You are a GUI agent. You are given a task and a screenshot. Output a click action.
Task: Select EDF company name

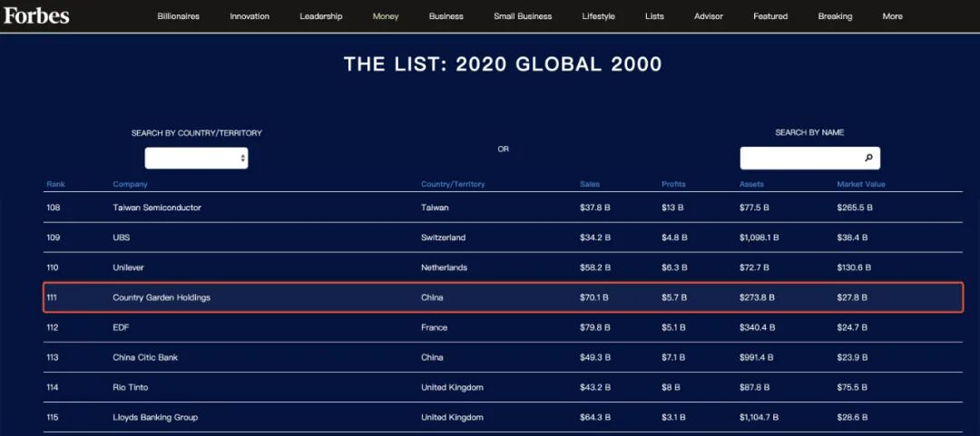(x=121, y=327)
